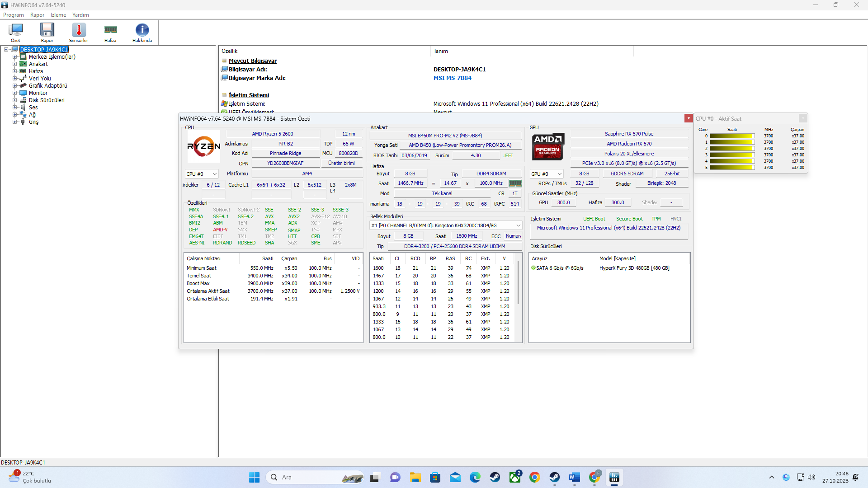Click the volume tray icon
Image resolution: width=868 pixels, height=488 pixels.
[811, 477]
